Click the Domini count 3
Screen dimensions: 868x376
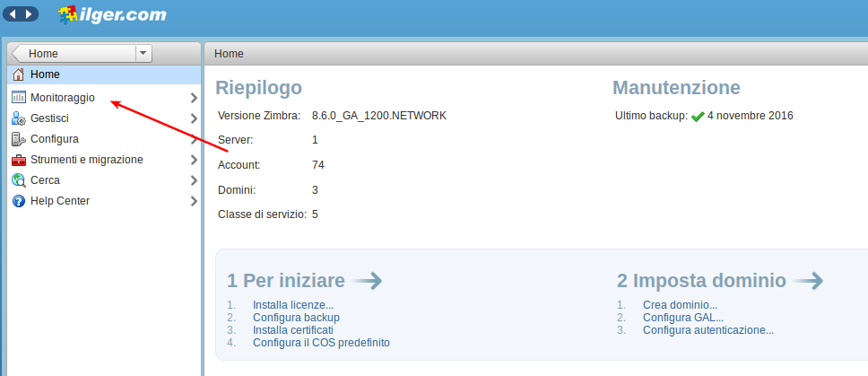(x=315, y=190)
